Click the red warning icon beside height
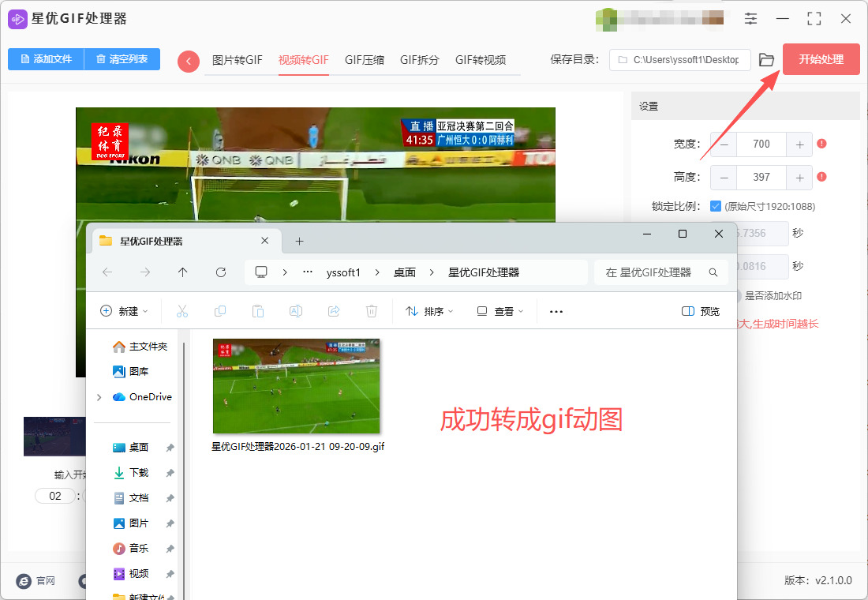Image resolution: width=868 pixels, height=600 pixels. [x=821, y=177]
